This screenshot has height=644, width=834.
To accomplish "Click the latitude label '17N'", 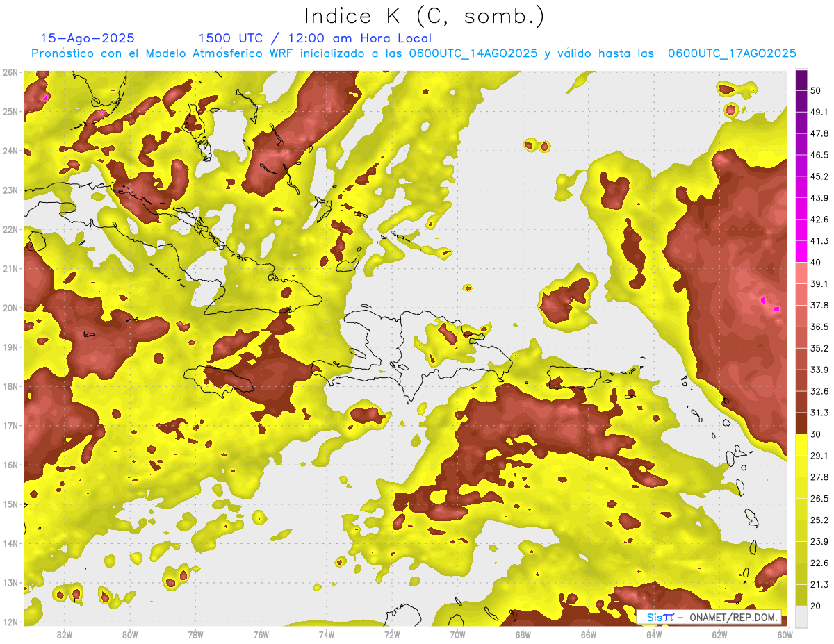I will pos(10,426).
